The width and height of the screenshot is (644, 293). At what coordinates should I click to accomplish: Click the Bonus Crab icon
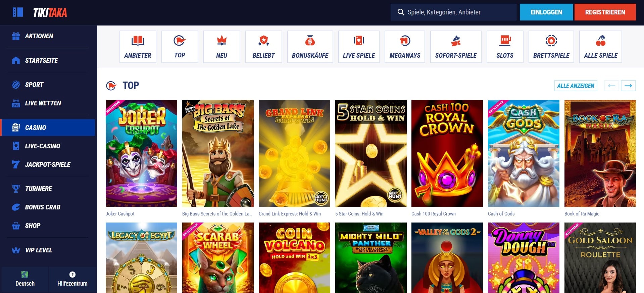tap(16, 207)
